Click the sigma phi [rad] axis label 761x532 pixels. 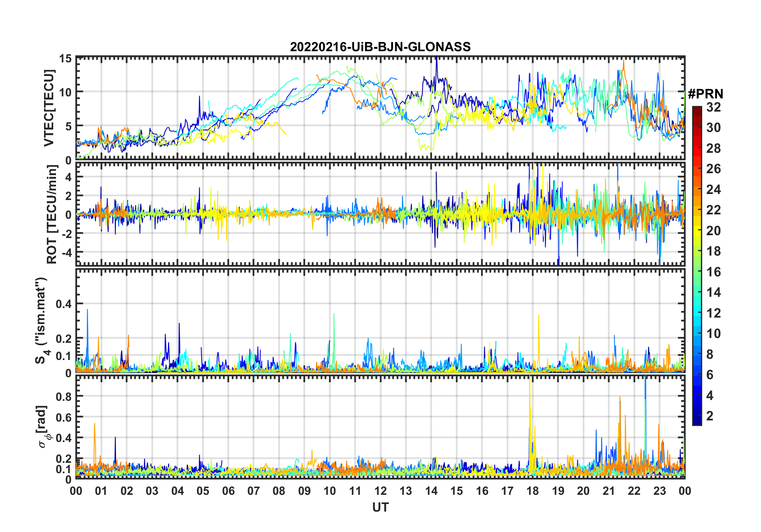43,426
